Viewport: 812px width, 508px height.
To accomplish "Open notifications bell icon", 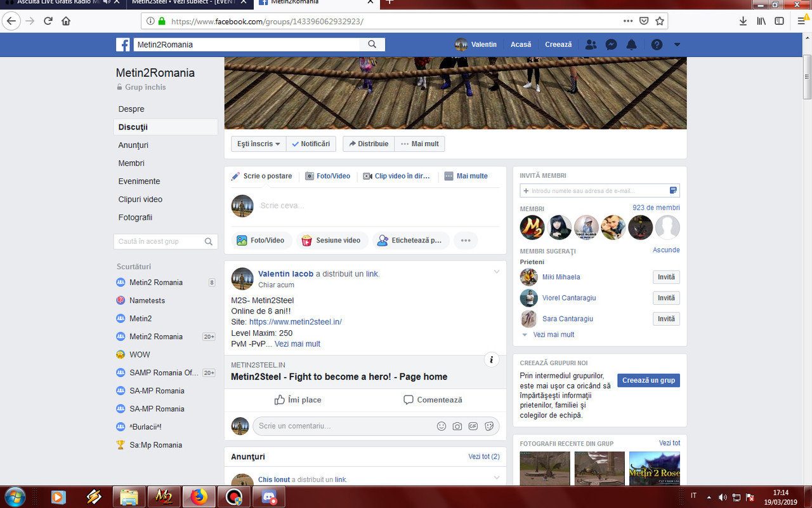I will pyautogui.click(x=631, y=44).
